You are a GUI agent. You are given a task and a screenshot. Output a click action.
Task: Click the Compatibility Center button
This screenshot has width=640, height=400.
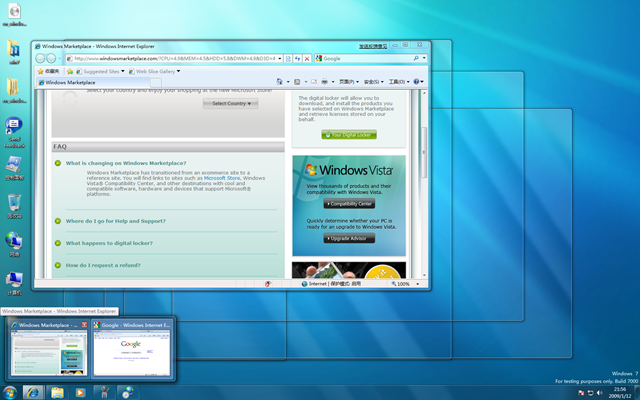[349, 204]
